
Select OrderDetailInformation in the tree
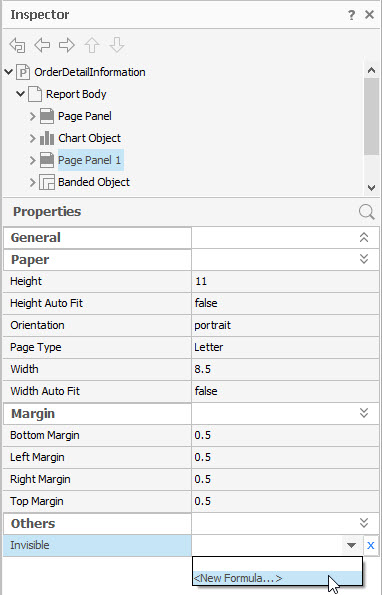[90, 72]
